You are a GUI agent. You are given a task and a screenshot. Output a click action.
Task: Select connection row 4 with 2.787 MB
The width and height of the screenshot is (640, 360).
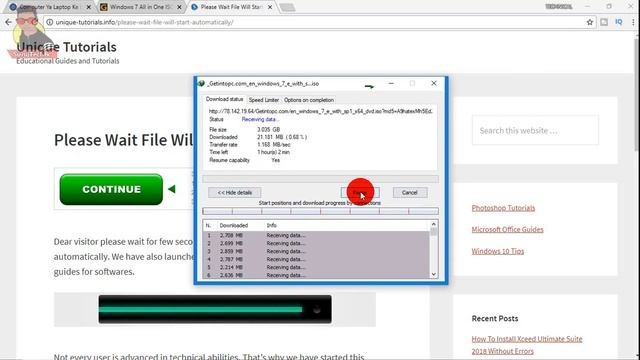[316, 259]
